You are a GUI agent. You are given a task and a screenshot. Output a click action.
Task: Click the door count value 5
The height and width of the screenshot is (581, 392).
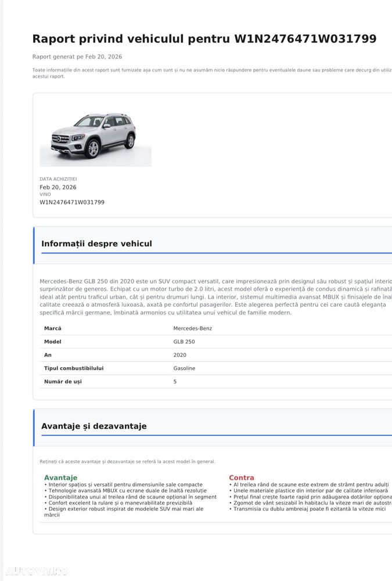[175, 382]
